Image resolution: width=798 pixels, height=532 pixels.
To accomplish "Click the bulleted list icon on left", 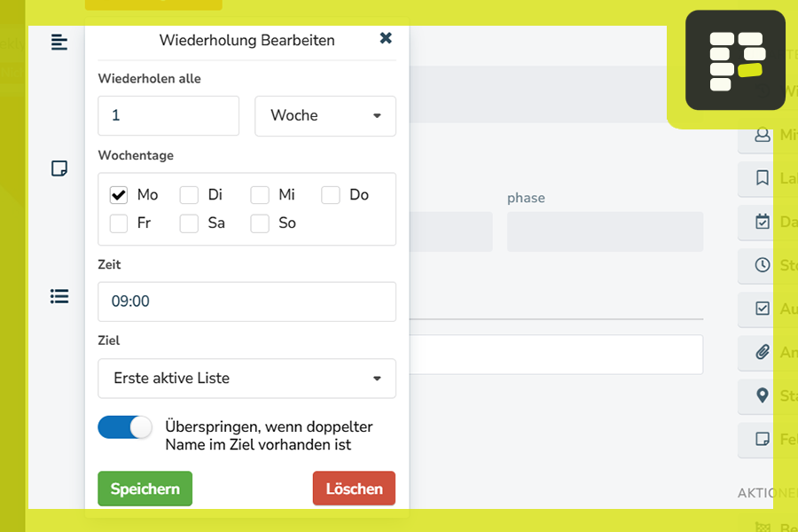I will (x=59, y=296).
